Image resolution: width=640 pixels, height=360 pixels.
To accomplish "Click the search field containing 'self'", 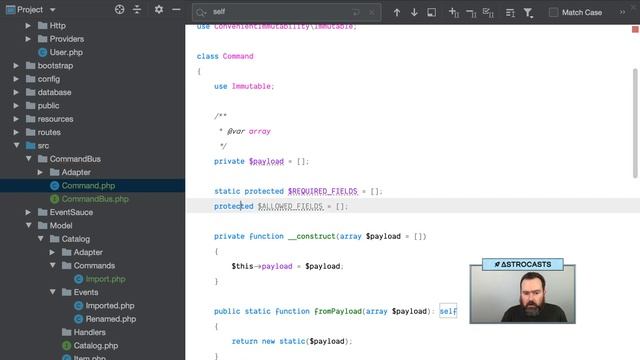I will click(x=287, y=12).
